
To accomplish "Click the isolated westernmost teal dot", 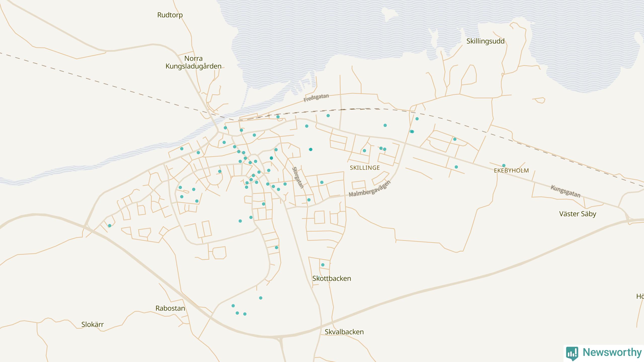I will [109, 225].
